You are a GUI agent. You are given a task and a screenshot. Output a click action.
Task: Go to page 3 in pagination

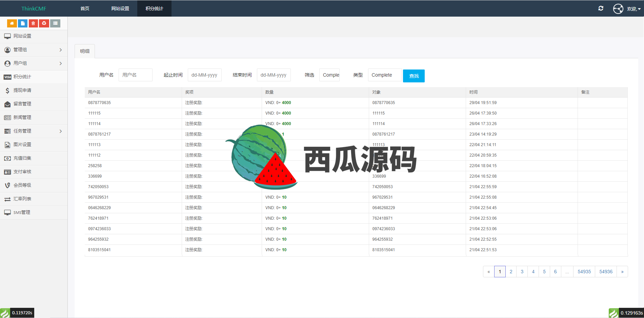tap(522, 272)
